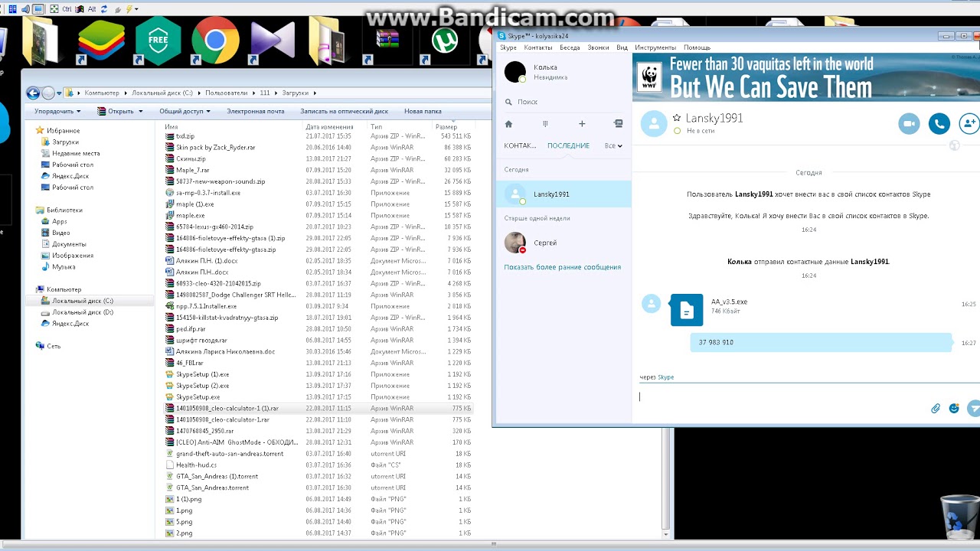Open the Контакты menu in Skype
980x551 pixels.
point(537,47)
